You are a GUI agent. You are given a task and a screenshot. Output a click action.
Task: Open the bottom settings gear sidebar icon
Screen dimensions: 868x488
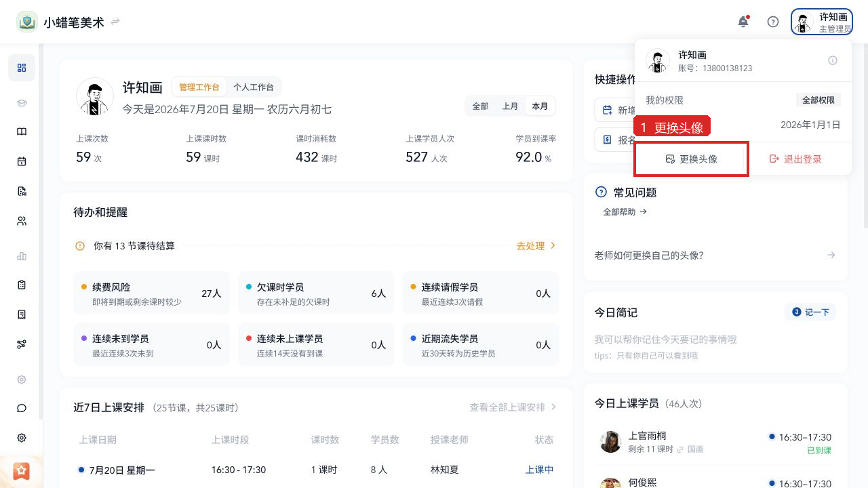22,438
